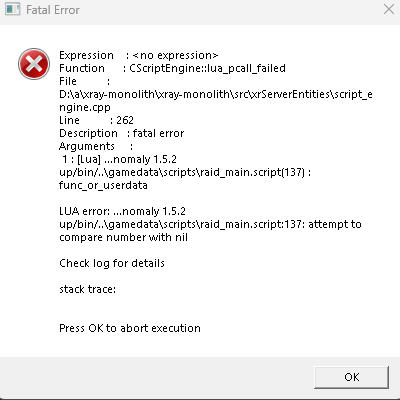Click the 'func_or_userdata' text
The width and height of the screenshot is (400, 400).
coord(103,185)
